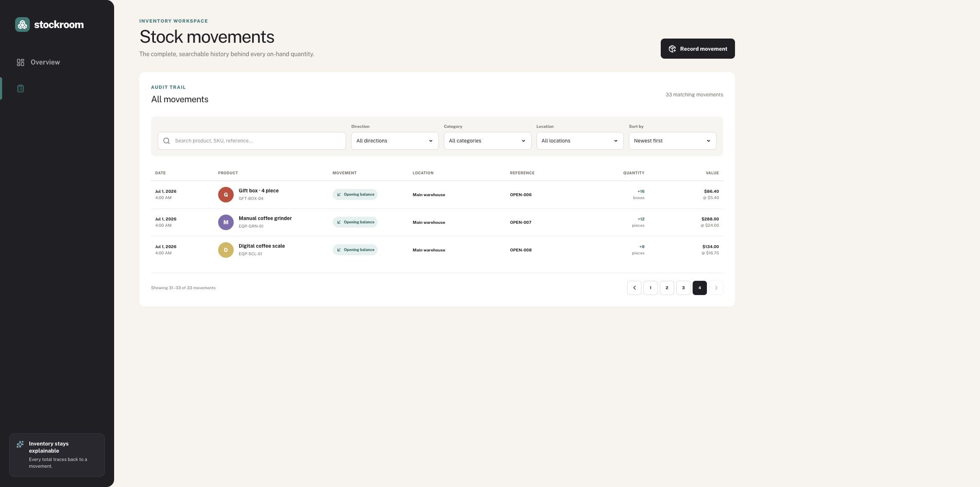
Task: Click the Record movement button
Action: (697, 49)
